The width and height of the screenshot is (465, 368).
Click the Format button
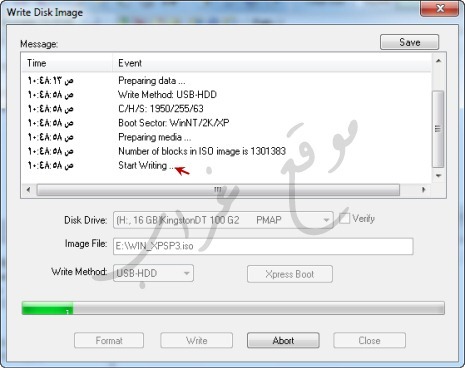click(x=109, y=340)
